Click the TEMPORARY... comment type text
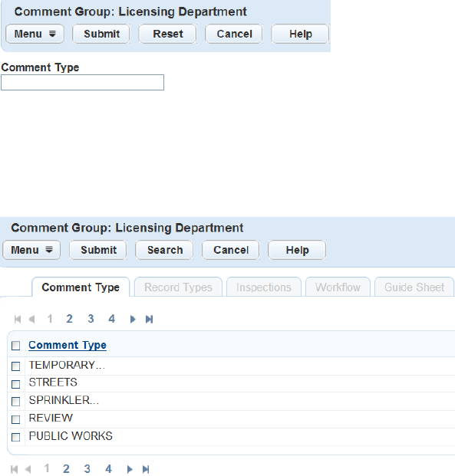Screen dimensions: 455x476 tap(67, 365)
